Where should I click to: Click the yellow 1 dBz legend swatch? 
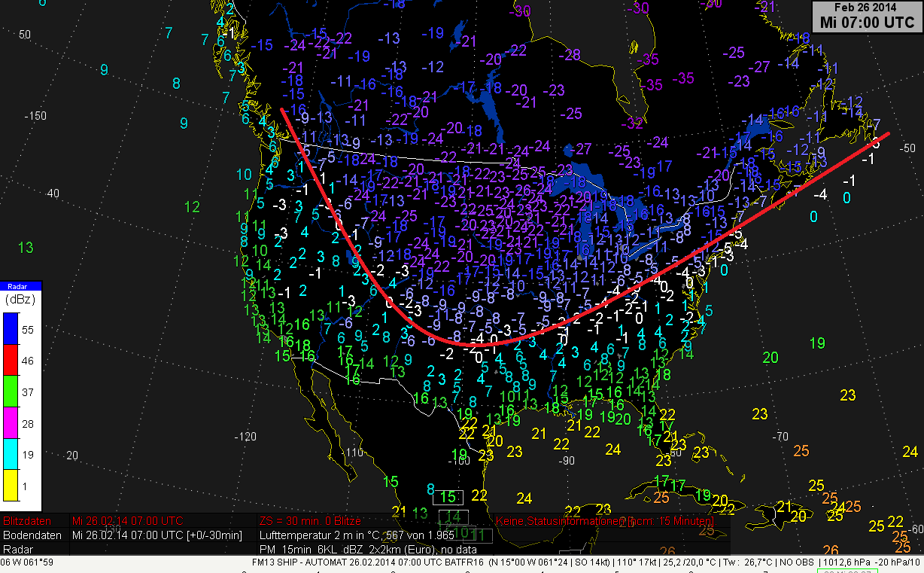11,486
